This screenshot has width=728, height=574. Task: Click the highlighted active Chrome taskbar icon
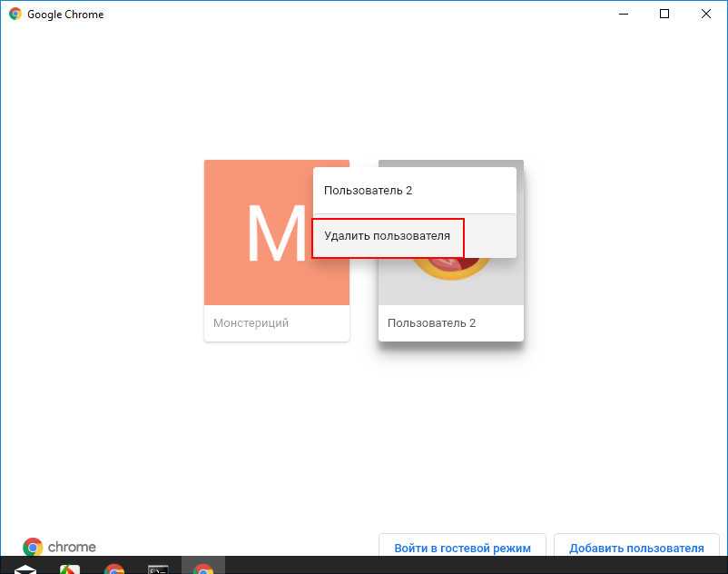[203, 569]
